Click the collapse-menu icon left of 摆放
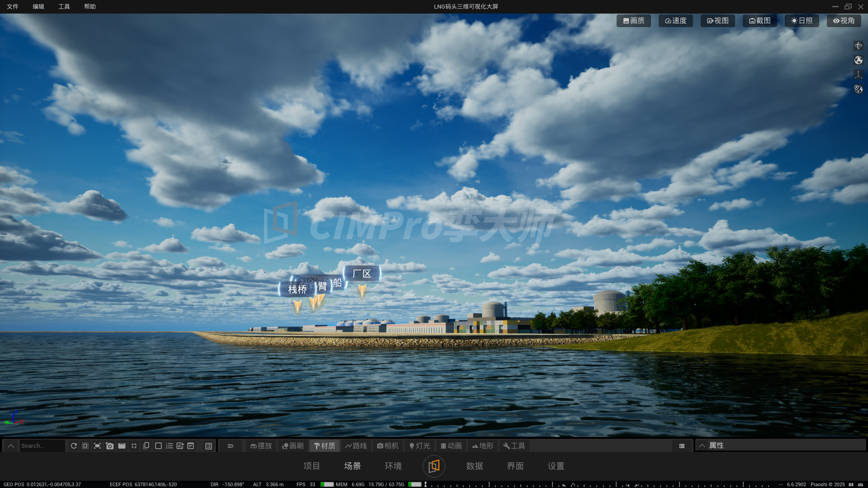The height and width of the screenshot is (488, 868). click(x=230, y=446)
